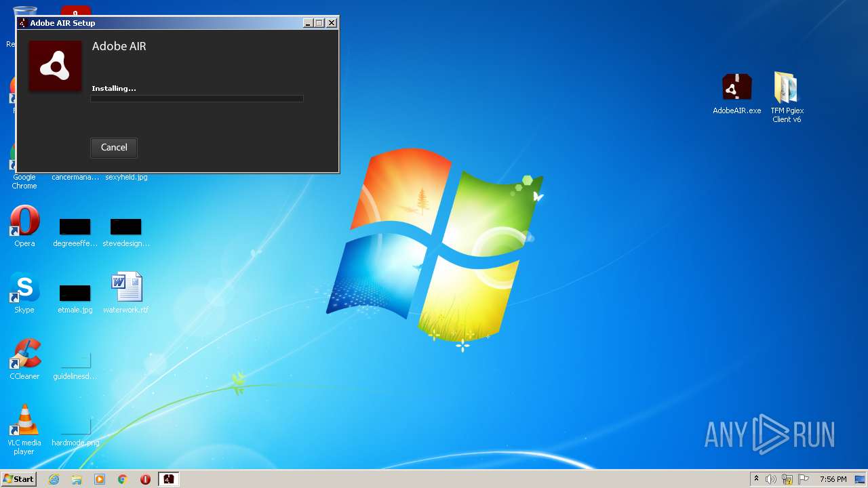Image resolution: width=868 pixels, height=488 pixels.
Task: Select the hardmode.png desktop file
Action: pos(75,432)
